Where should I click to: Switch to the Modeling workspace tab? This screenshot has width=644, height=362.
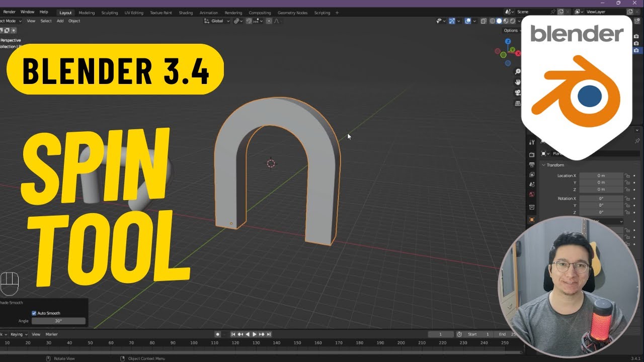pyautogui.click(x=87, y=13)
